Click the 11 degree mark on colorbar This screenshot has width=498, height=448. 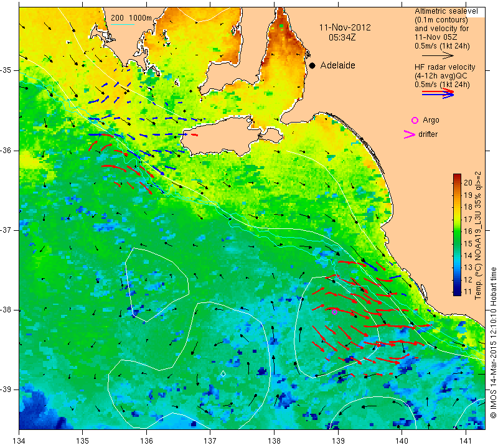(x=468, y=291)
